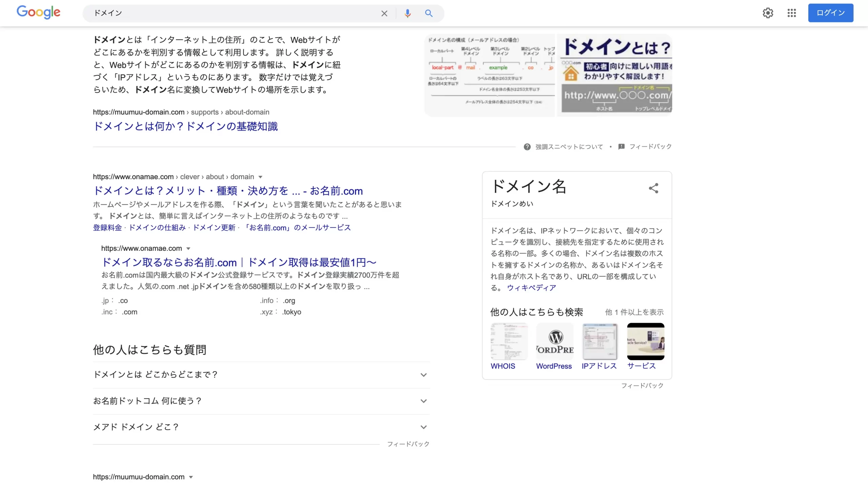This screenshot has width=868, height=485.
Task: Click the https://muumuu-domain.com URL at bottom
Action: tap(139, 477)
